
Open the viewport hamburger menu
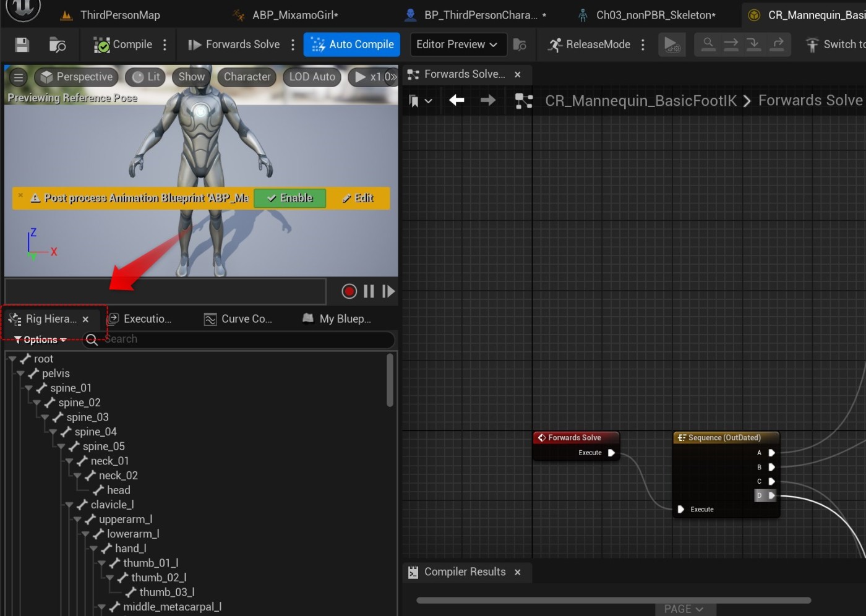click(19, 77)
